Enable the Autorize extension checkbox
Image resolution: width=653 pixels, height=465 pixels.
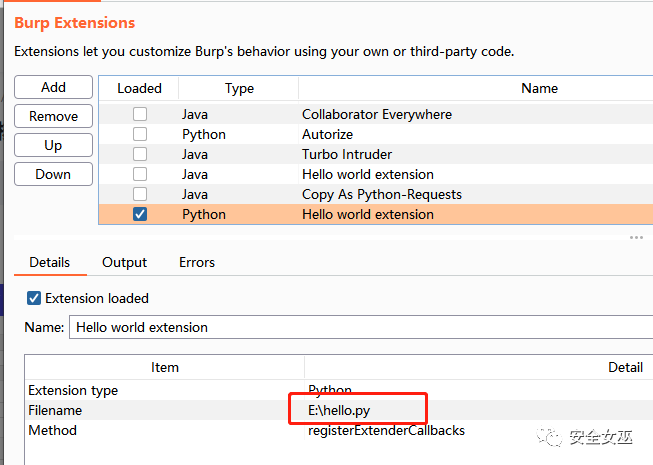[140, 134]
